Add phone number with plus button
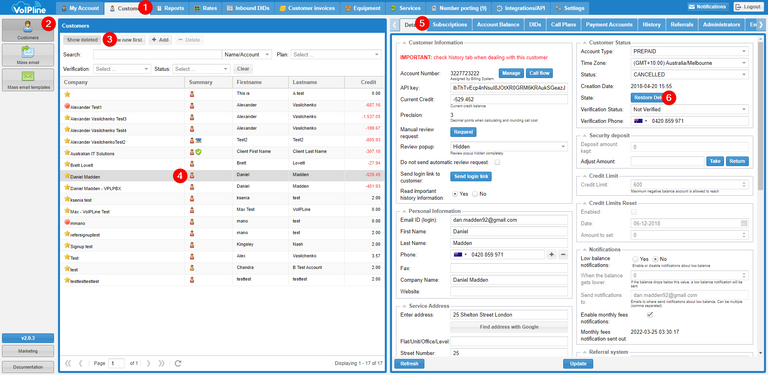The height and width of the screenshot is (375, 768). 552,255
